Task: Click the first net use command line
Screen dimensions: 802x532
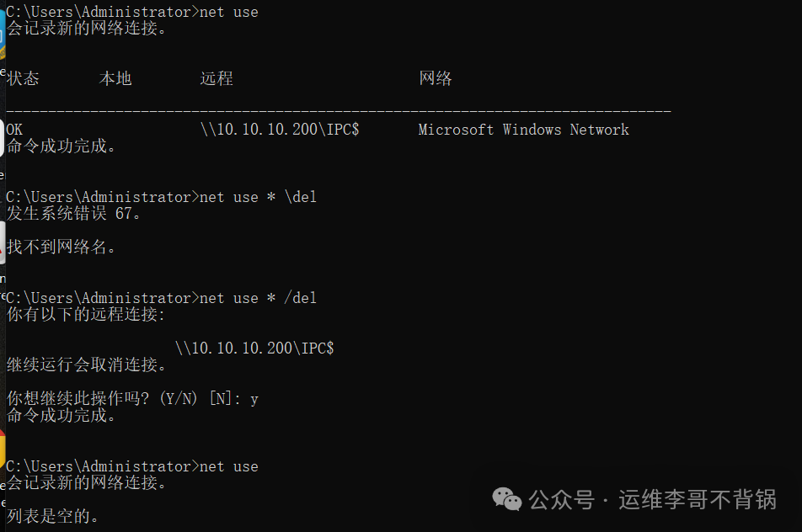Action: point(132,12)
